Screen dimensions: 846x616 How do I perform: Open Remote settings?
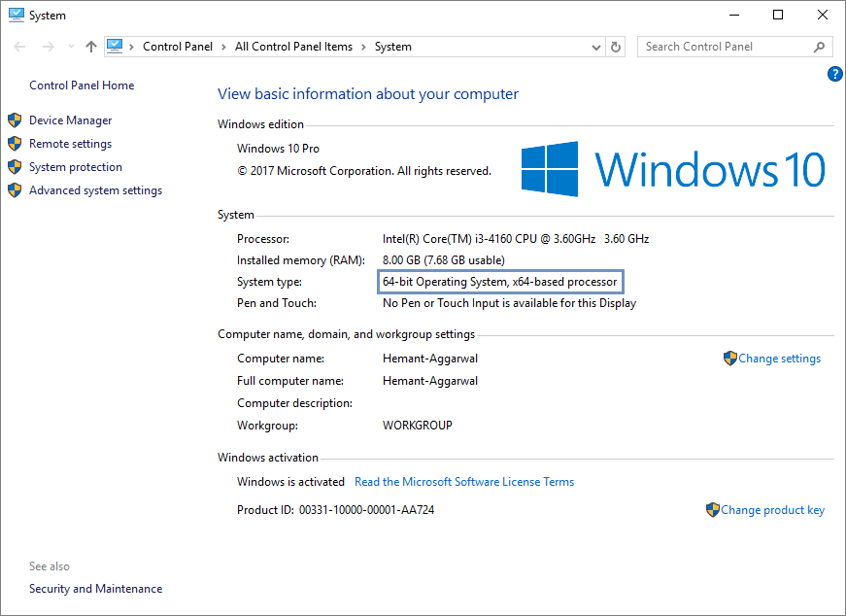(x=71, y=144)
